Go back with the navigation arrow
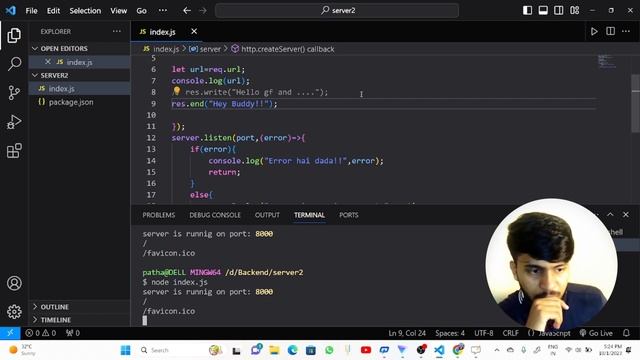The height and width of the screenshot is (360, 640). point(187,11)
